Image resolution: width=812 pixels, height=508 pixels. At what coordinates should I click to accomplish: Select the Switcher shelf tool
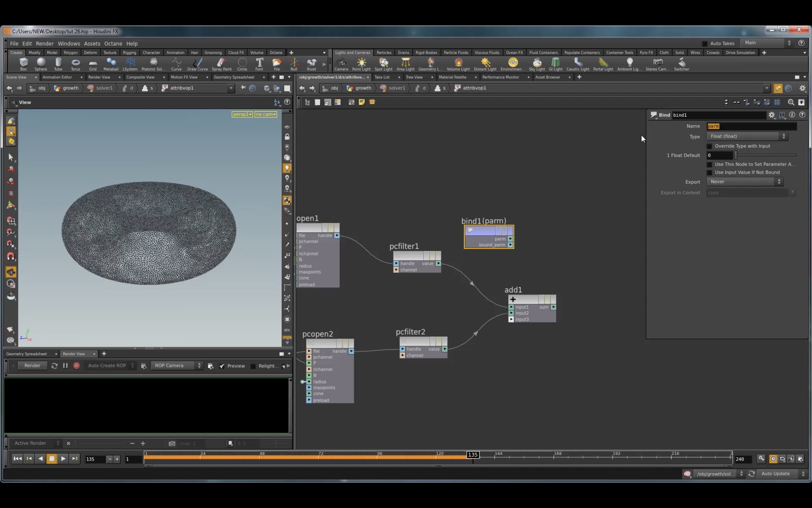pyautogui.click(x=681, y=64)
